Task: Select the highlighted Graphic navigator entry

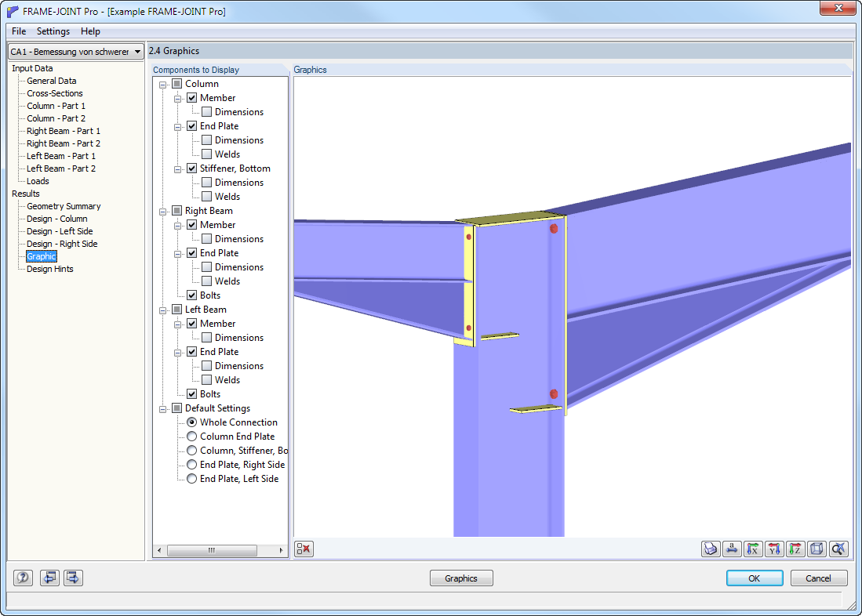Action: click(42, 256)
